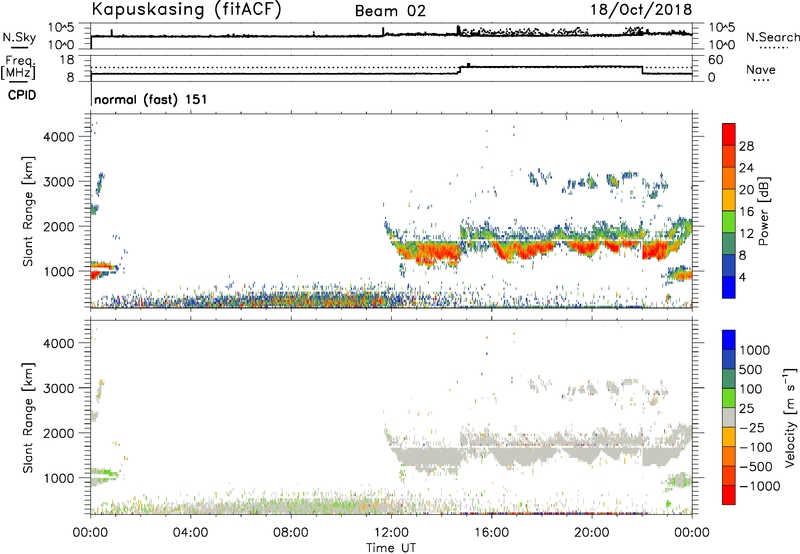Select the N.Search legend label
800x554 pixels.
tap(772, 37)
